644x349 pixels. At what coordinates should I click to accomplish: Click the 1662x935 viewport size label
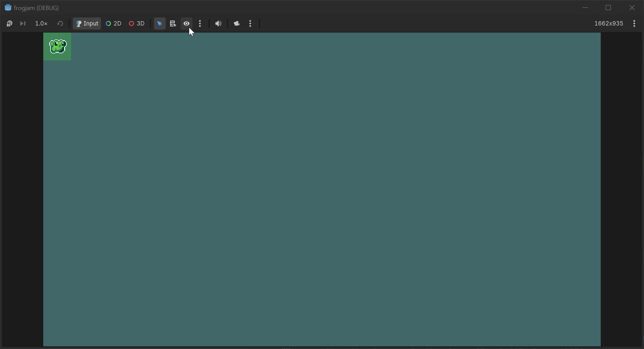coord(609,23)
